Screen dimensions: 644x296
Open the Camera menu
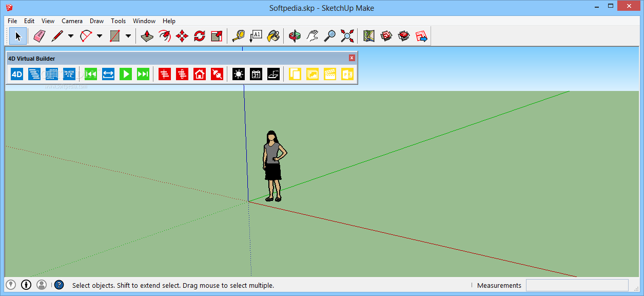pos(72,21)
